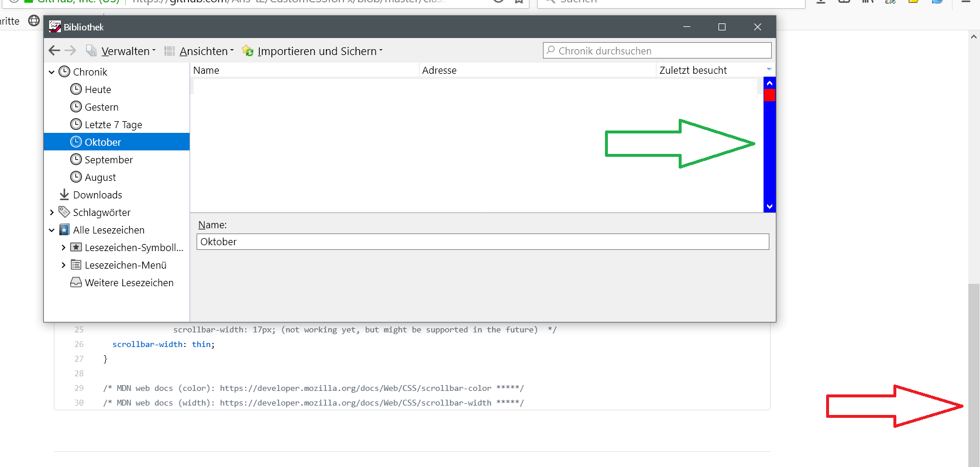This screenshot has height=467, width=980.
Task: Select the Gestern clock icon
Action: 76,107
